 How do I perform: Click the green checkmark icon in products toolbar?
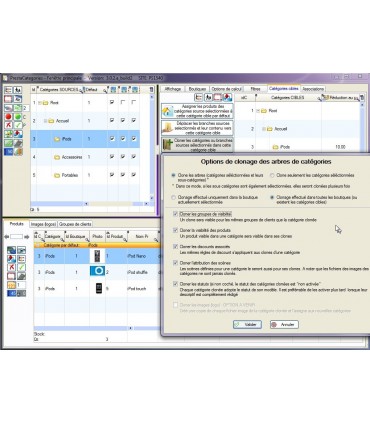point(21,267)
